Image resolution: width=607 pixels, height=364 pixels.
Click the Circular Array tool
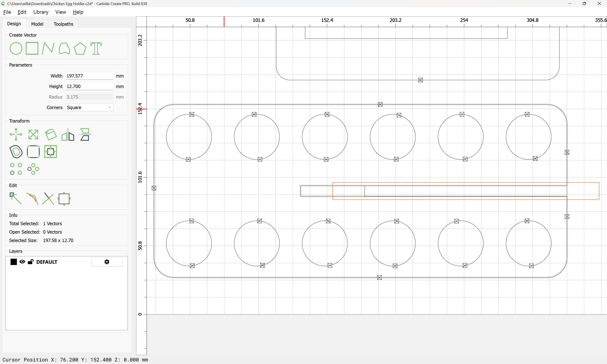coord(33,169)
